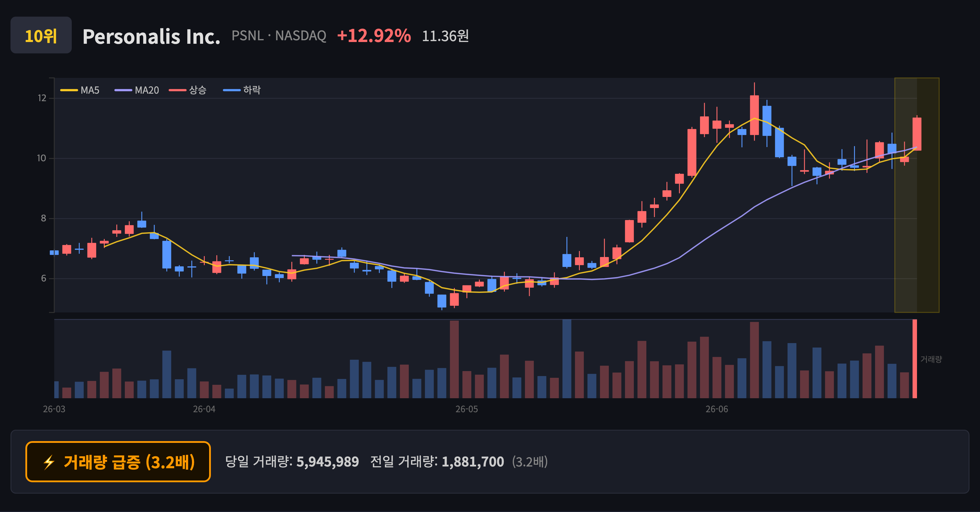Toggle the 상승 legend entry
The height and width of the screenshot is (512, 980).
[x=188, y=90]
